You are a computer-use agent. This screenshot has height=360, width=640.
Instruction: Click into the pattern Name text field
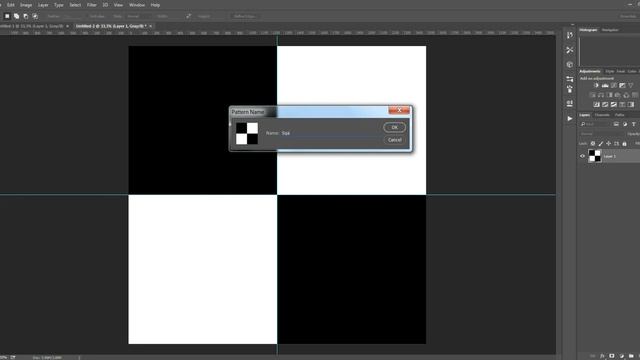331,133
